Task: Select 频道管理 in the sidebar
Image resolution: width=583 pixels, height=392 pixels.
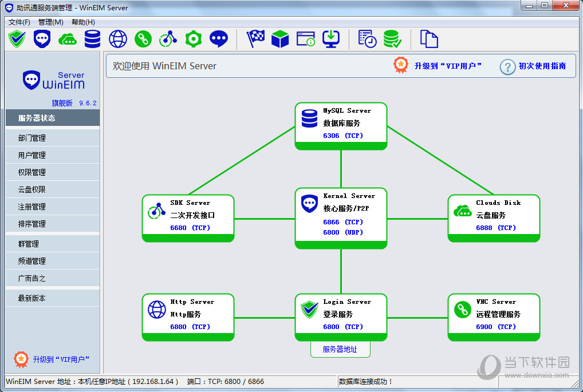Action: click(x=53, y=261)
